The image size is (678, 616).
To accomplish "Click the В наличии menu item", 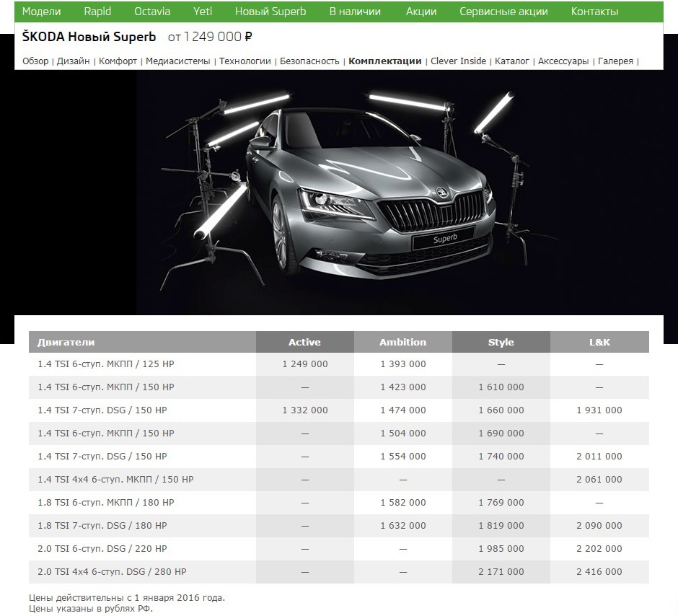I will [x=355, y=12].
